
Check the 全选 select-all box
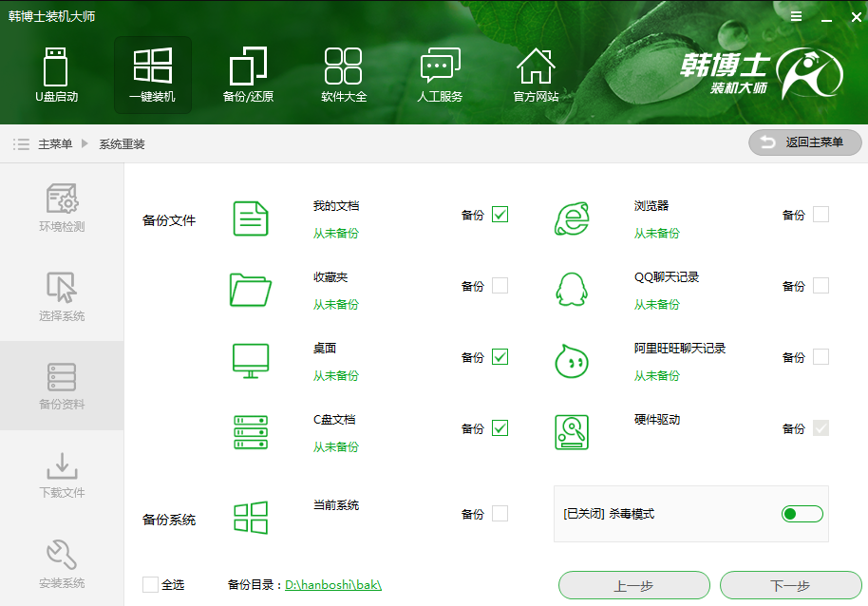pos(149,585)
